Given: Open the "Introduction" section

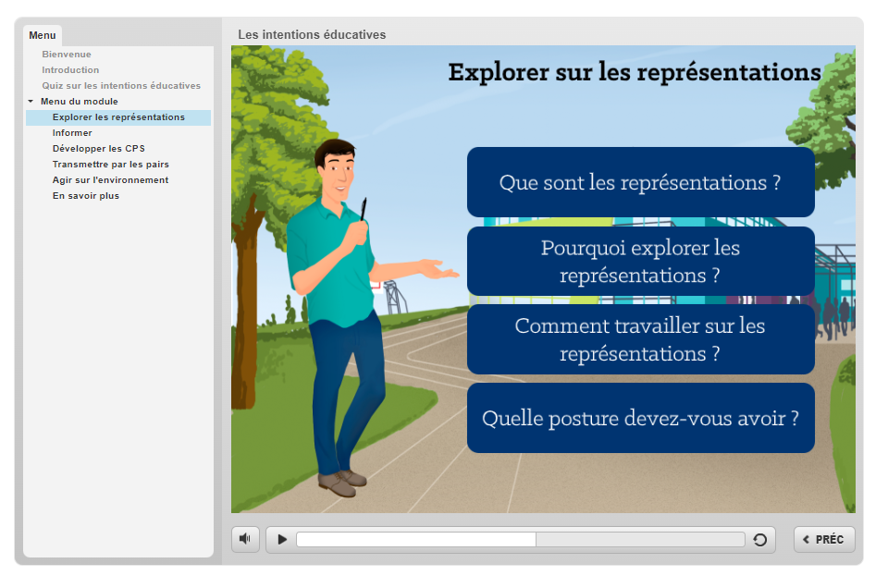Looking at the screenshot, I should click(68, 69).
